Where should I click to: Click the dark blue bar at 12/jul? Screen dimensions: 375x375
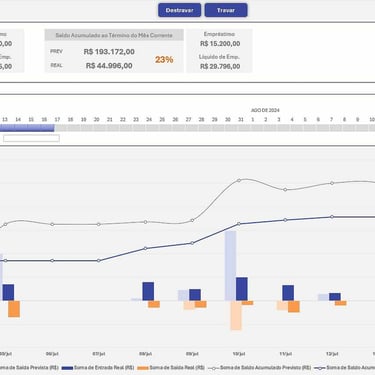click(x=335, y=297)
